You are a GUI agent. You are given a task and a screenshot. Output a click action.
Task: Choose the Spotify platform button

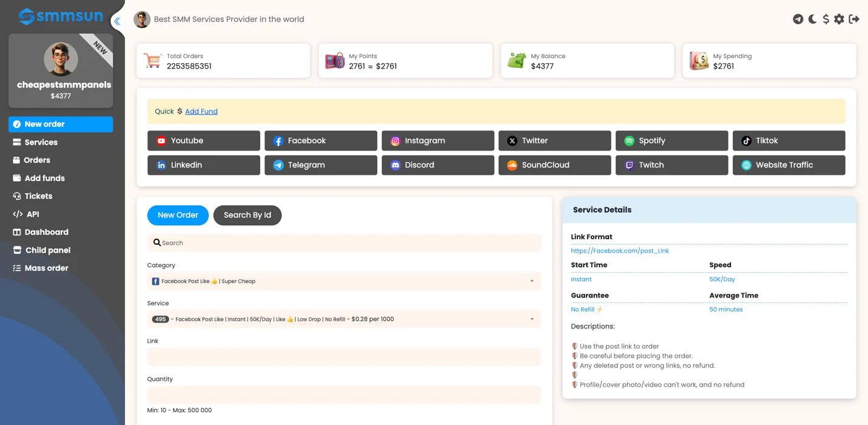[x=672, y=141]
